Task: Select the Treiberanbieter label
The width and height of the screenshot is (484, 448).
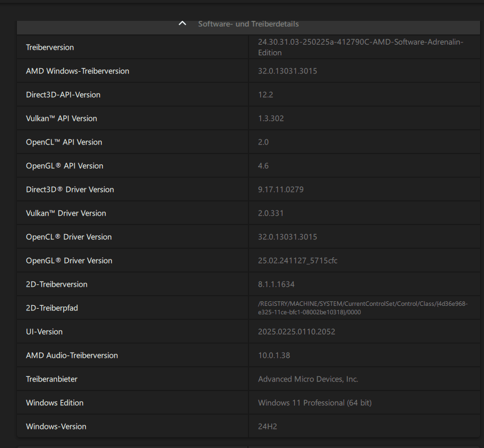Action: tap(51, 380)
